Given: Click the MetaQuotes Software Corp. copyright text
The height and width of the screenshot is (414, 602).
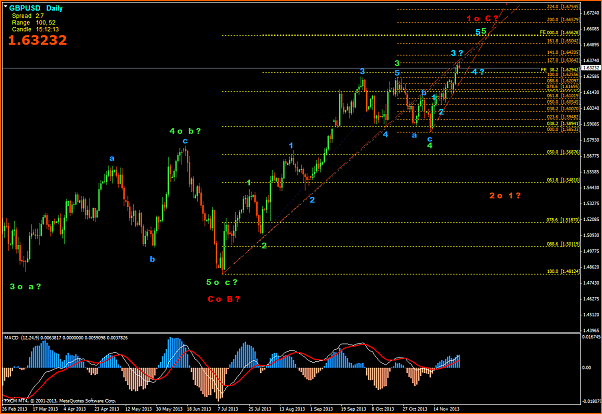Looking at the screenshot, I should [x=60, y=401].
